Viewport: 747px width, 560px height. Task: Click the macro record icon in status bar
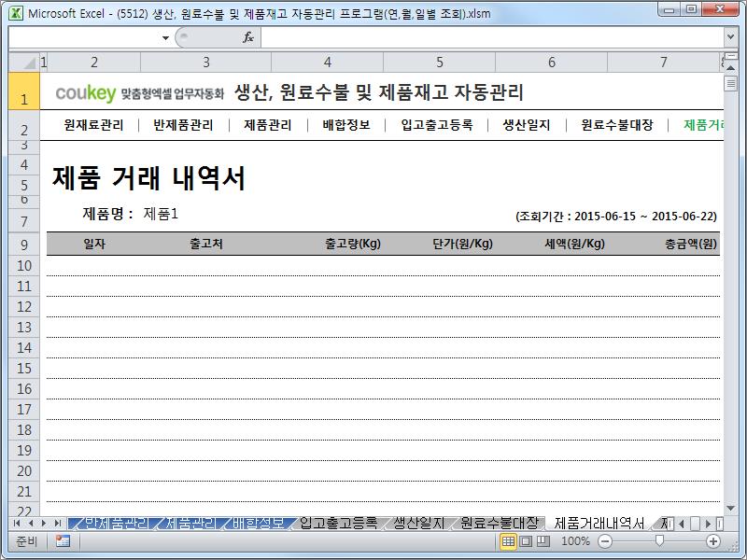[x=63, y=541]
